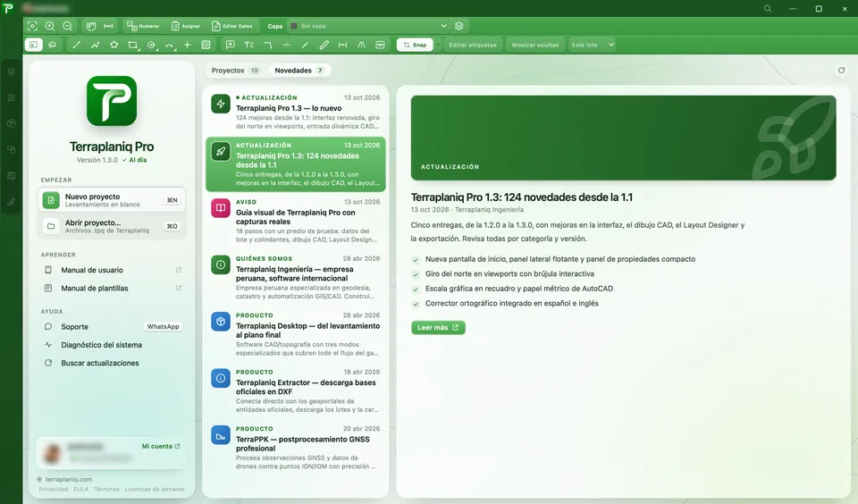Select the point plus tool
Viewport: 858px width, 504px height.
tap(187, 45)
